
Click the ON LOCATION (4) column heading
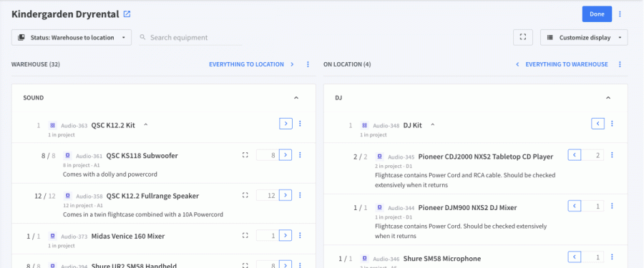pos(347,64)
